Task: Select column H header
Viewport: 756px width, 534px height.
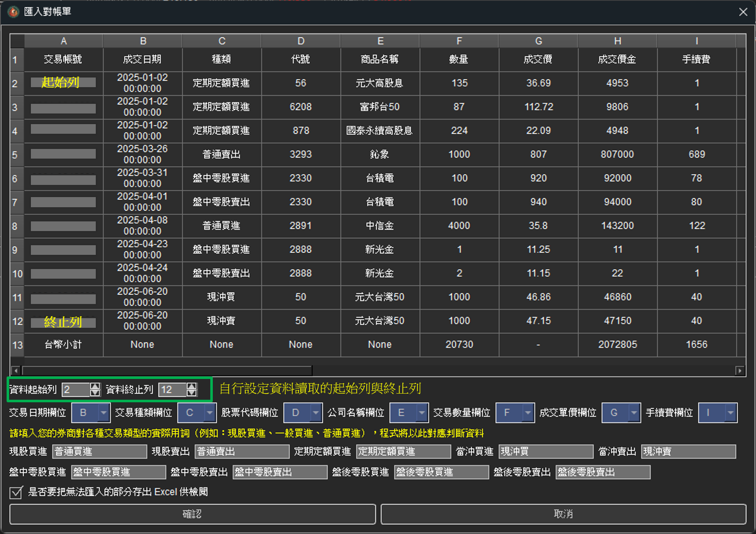Action: coord(618,41)
